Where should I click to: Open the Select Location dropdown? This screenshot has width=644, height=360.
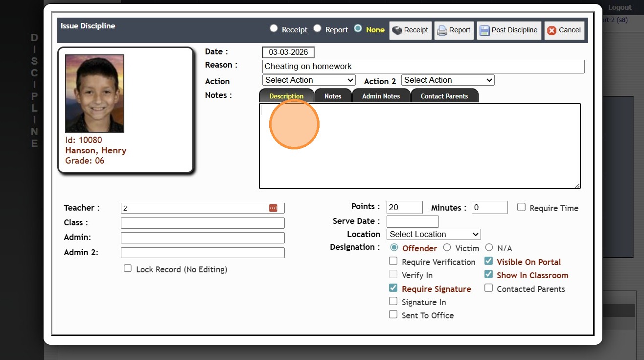pyautogui.click(x=433, y=235)
